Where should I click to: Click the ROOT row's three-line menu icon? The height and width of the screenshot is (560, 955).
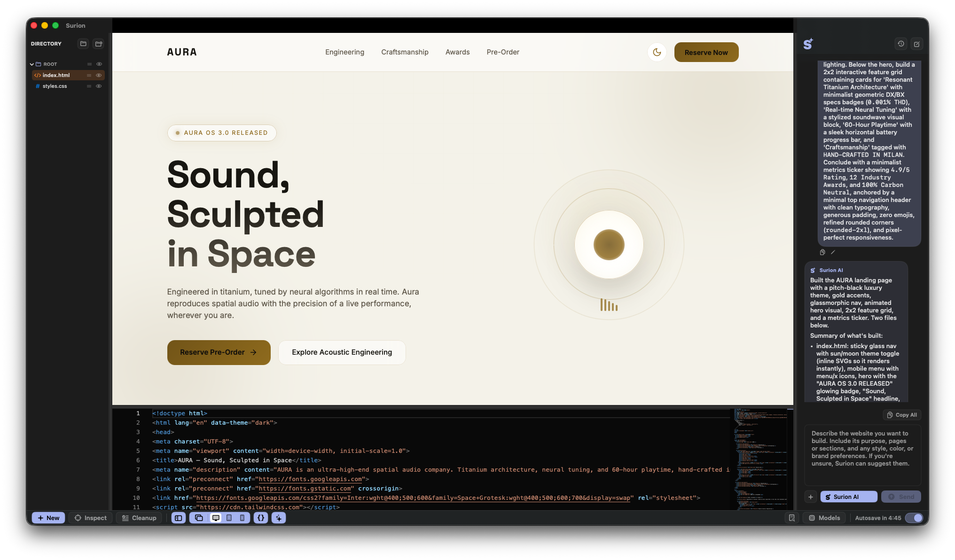89,64
